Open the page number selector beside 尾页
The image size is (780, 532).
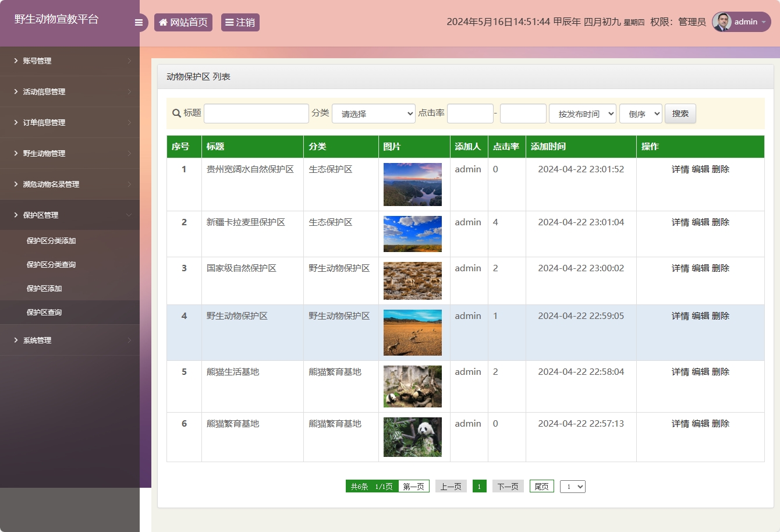point(572,486)
